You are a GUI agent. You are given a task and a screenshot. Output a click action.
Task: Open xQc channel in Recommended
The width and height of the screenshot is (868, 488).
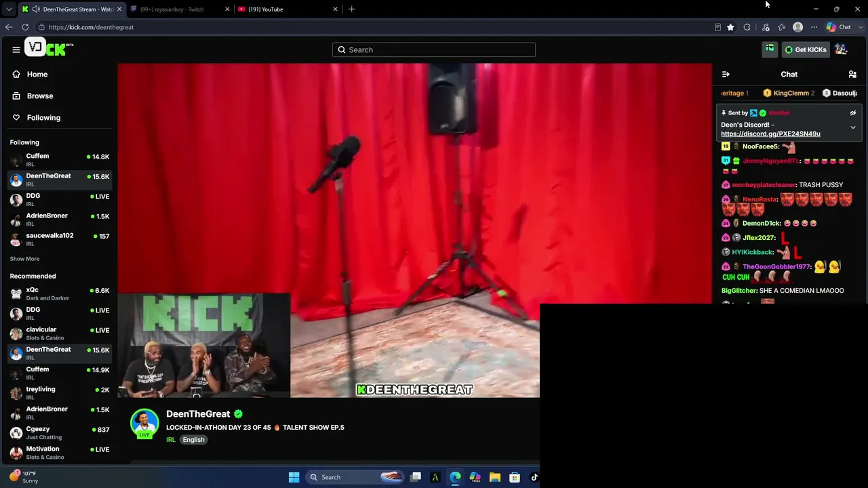coord(59,293)
